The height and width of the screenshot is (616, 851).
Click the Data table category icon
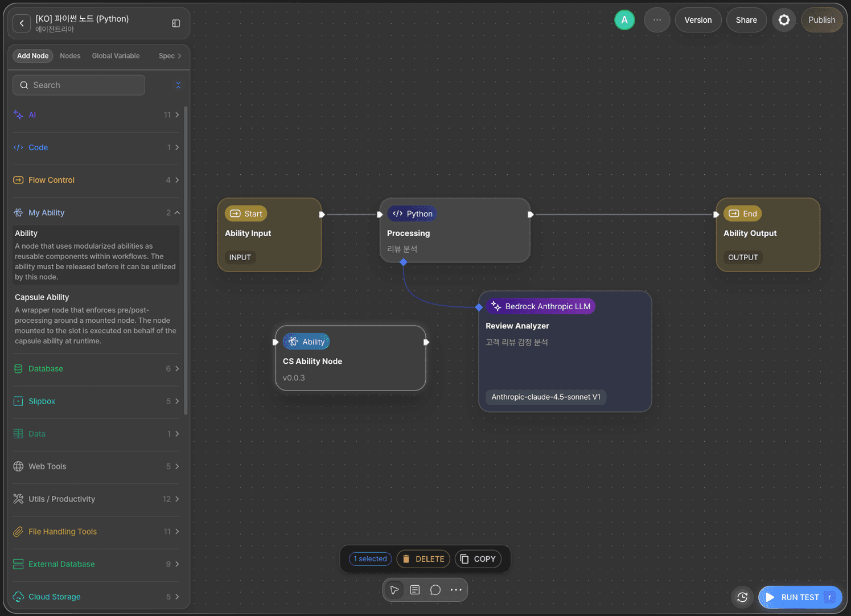(x=18, y=434)
